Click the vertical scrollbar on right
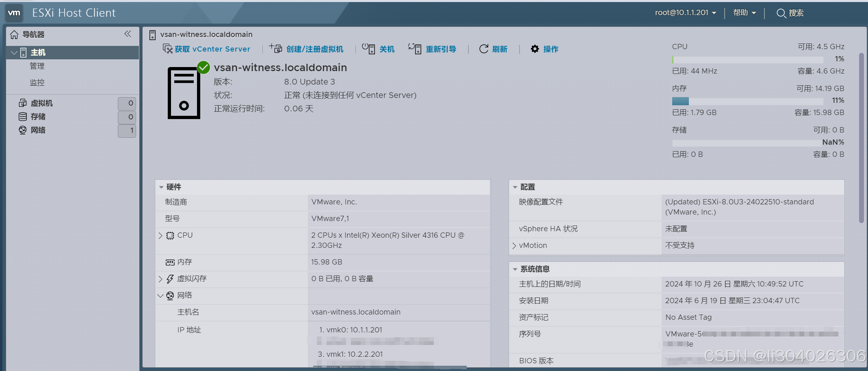The height and width of the screenshot is (371, 868). (862, 138)
